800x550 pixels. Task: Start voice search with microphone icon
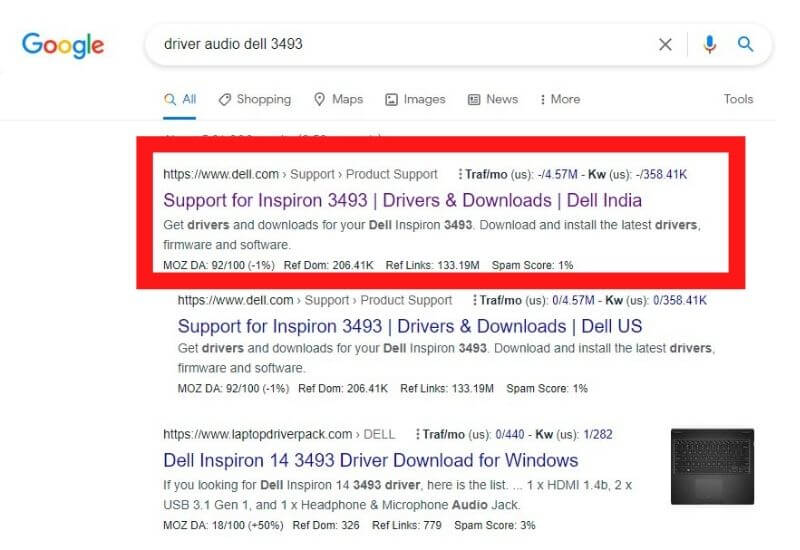(x=709, y=44)
